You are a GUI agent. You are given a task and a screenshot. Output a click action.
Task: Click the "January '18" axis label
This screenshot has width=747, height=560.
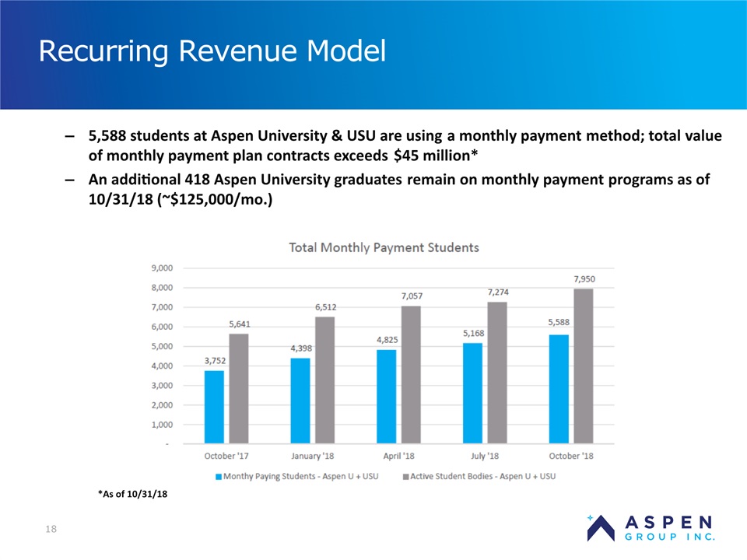point(313,457)
